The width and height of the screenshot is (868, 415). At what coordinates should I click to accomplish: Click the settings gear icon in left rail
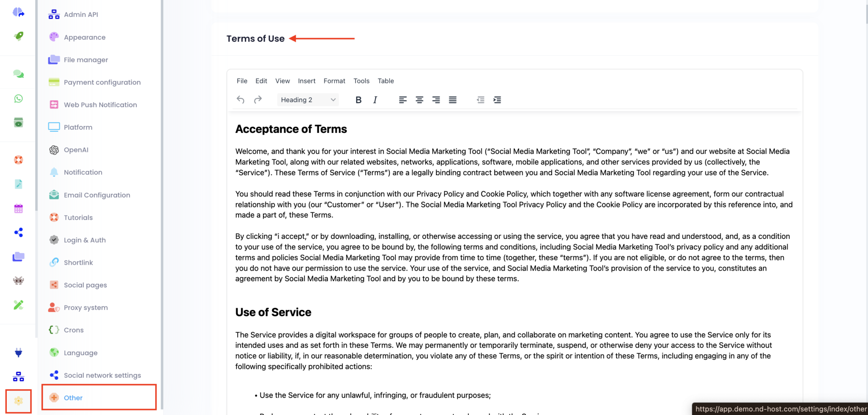(18, 401)
